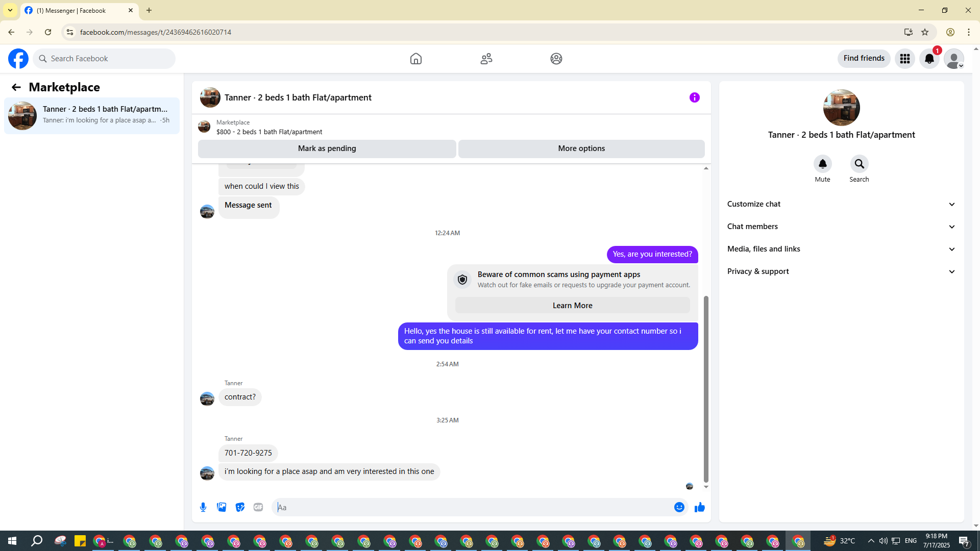The image size is (980, 551).
Task: Send a voice clip with microphone icon
Action: pos(203,507)
